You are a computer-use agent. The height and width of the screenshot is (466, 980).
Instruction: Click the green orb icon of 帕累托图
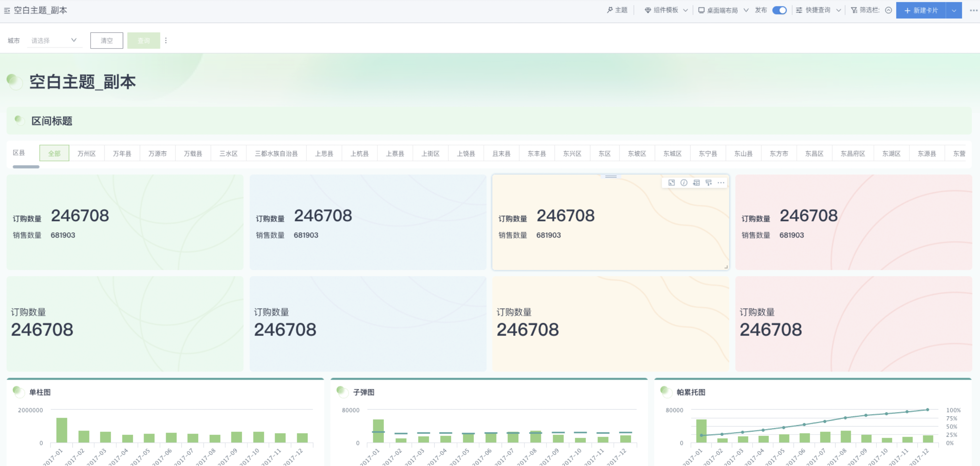click(666, 392)
